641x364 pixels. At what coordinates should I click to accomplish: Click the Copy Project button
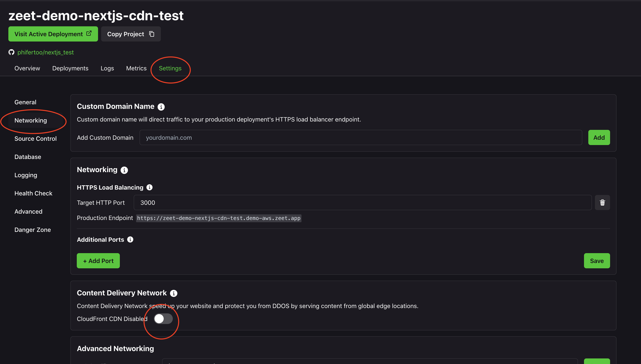(x=131, y=34)
